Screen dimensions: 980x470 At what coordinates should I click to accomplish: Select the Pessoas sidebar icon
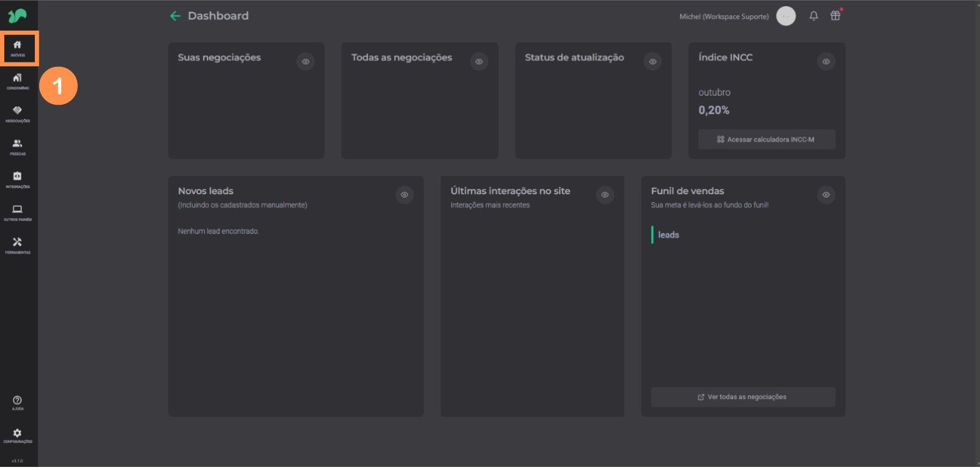pos(18,146)
